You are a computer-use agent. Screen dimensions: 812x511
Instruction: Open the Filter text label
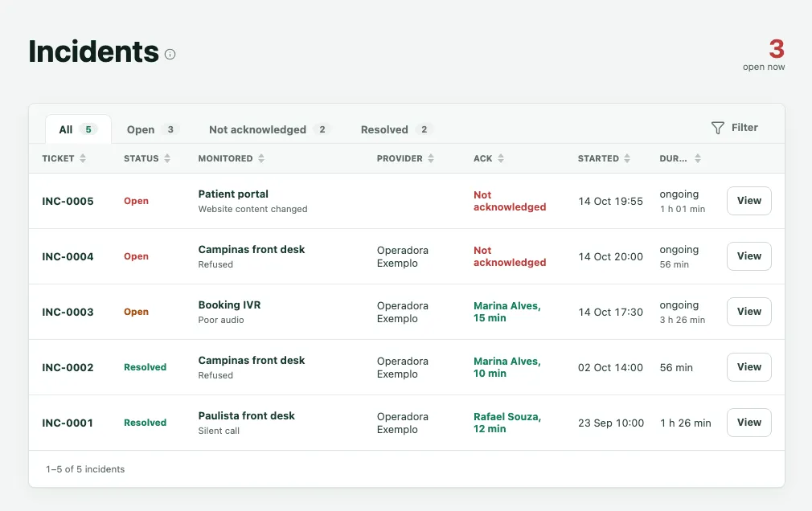[744, 128]
